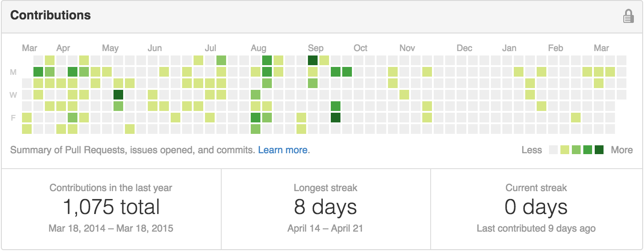Select the April 14 – April 21 date range
644x251 pixels.
point(326,229)
